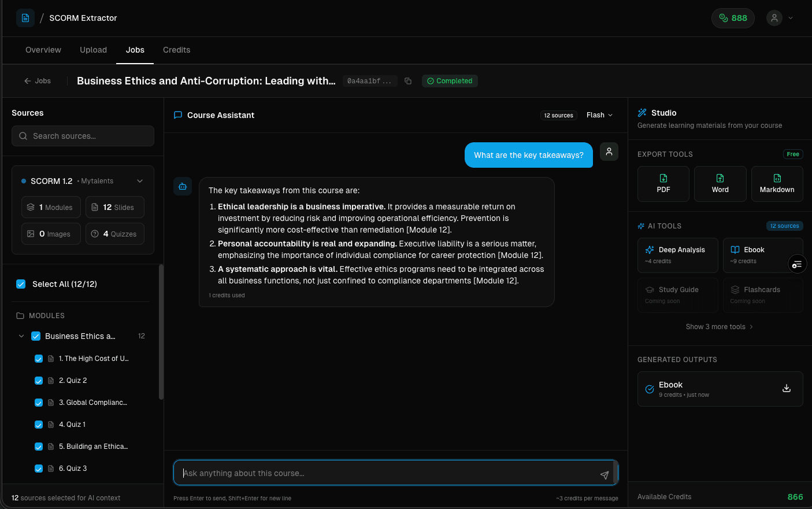812x509 pixels.
Task: Uncheck the Quiz 1 checkbox
Action: pos(39,425)
